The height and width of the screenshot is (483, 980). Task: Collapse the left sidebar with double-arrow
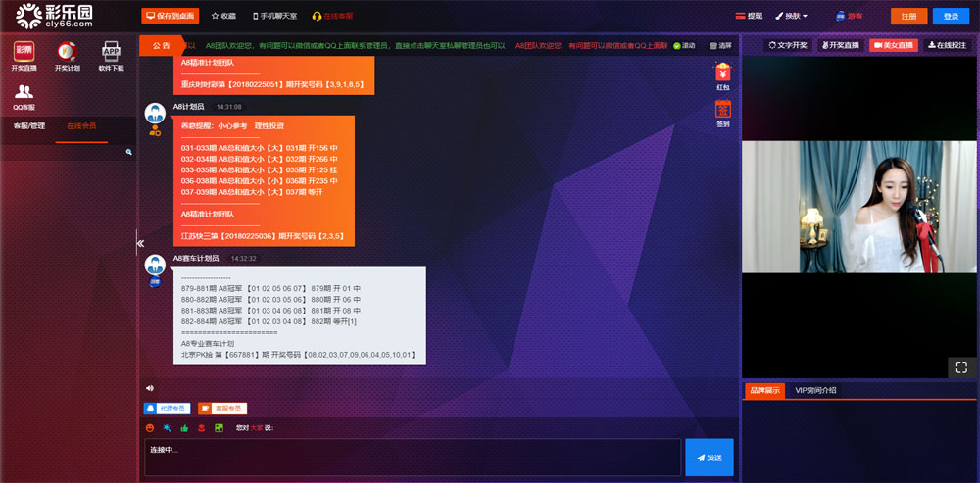point(140,243)
